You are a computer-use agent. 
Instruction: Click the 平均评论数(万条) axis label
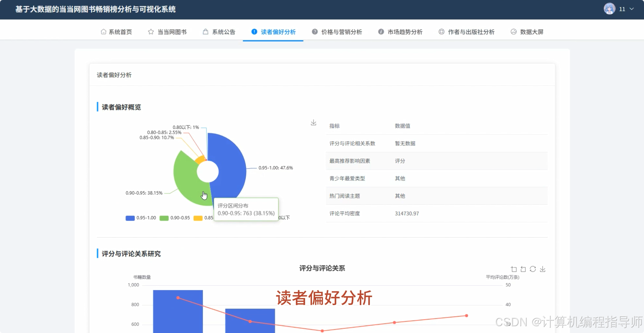[x=503, y=277]
